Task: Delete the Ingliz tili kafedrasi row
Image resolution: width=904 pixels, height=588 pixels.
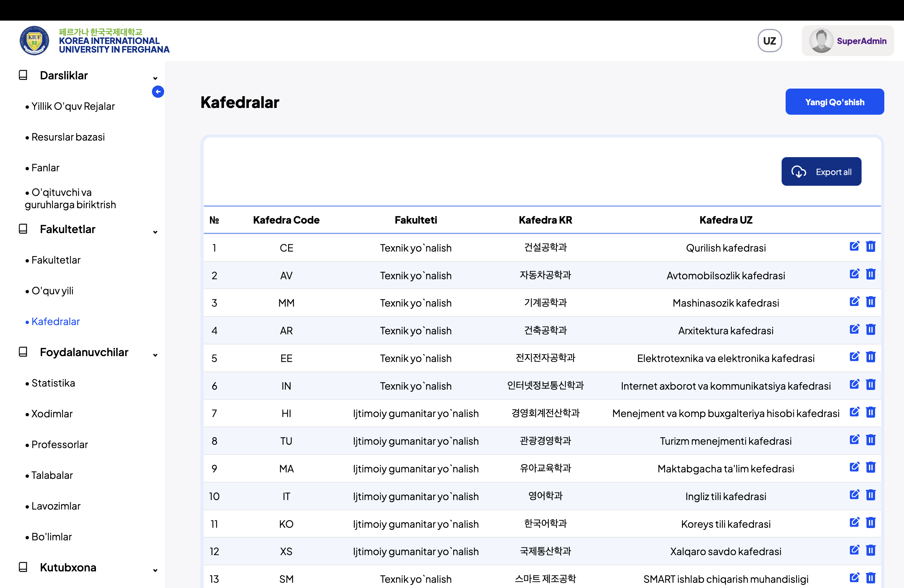Action: click(871, 495)
